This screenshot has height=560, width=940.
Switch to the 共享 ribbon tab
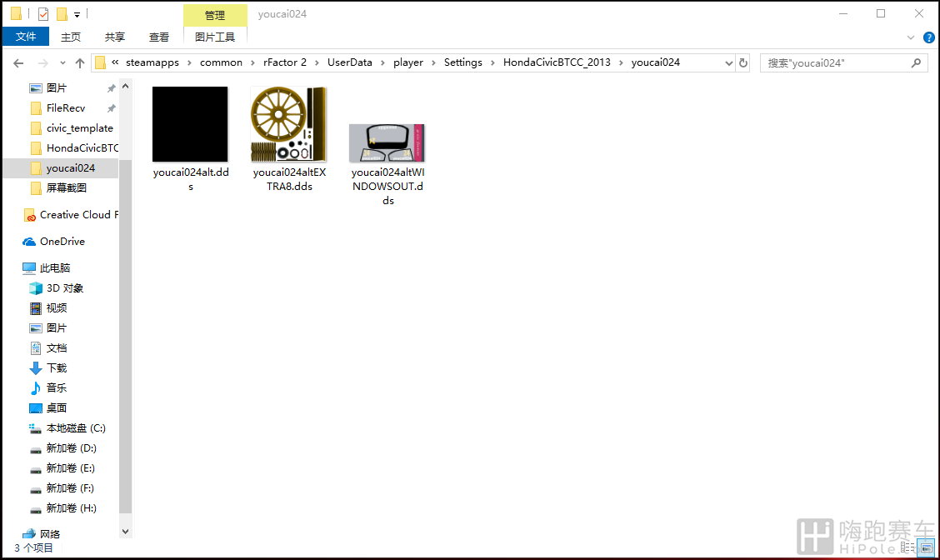(x=114, y=37)
